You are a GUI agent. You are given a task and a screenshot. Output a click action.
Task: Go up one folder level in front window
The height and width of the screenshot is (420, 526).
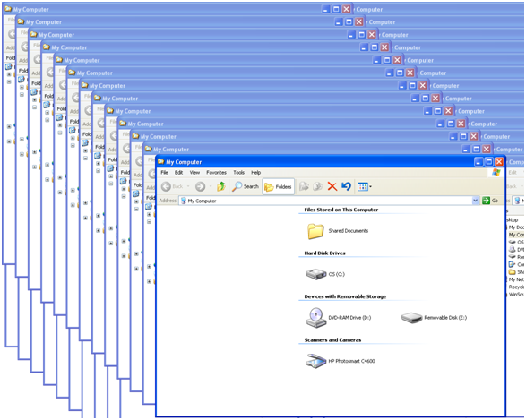(221, 186)
